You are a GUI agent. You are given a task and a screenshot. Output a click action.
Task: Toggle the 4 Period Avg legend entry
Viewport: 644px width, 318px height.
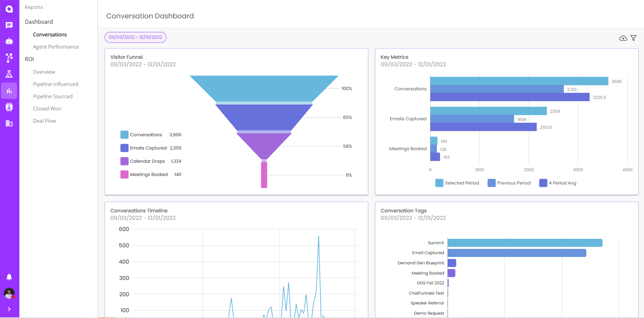point(557,183)
